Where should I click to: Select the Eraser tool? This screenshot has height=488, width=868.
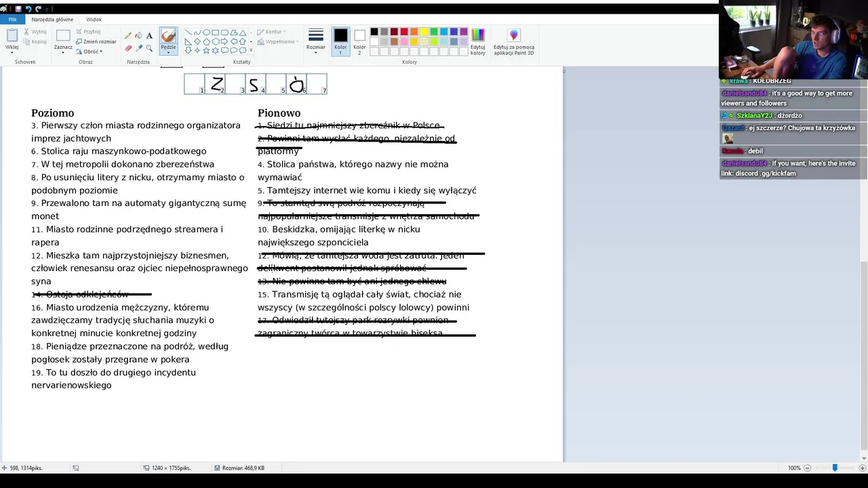[128, 48]
